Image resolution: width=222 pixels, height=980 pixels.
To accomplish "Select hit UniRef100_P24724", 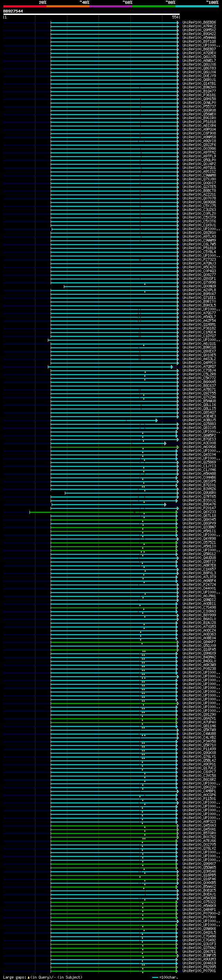I will click(199, 585).
